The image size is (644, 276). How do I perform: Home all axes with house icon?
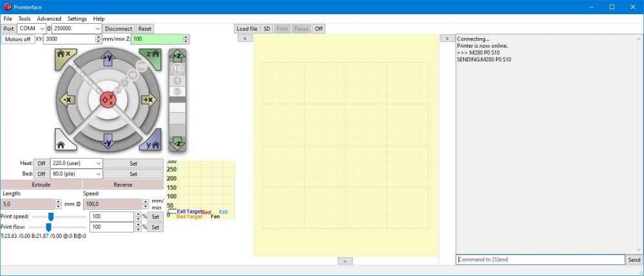pyautogui.click(x=65, y=141)
